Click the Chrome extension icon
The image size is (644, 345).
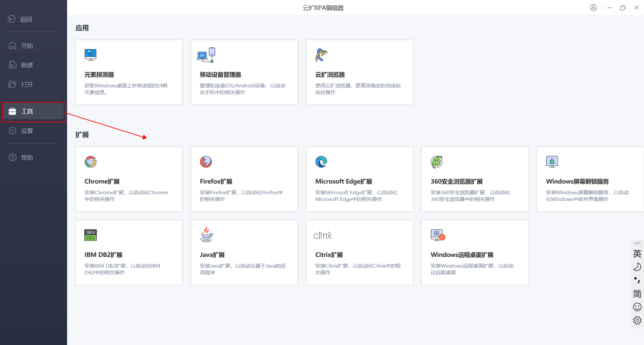click(91, 162)
